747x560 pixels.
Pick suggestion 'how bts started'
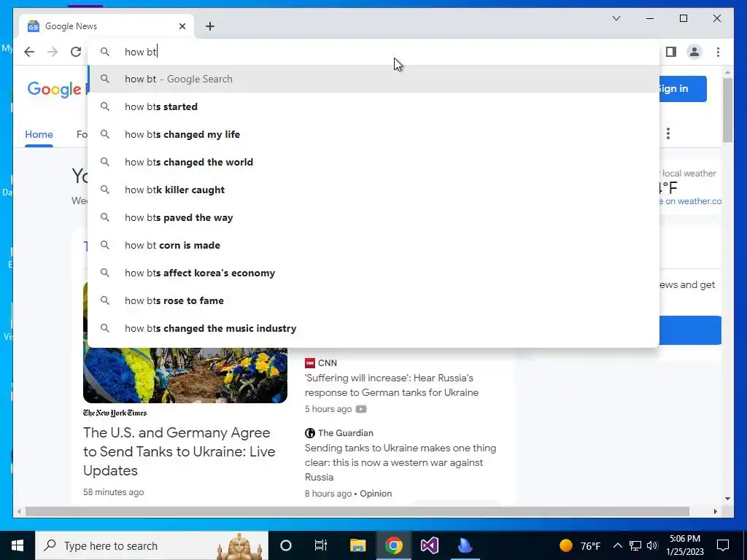(373, 106)
